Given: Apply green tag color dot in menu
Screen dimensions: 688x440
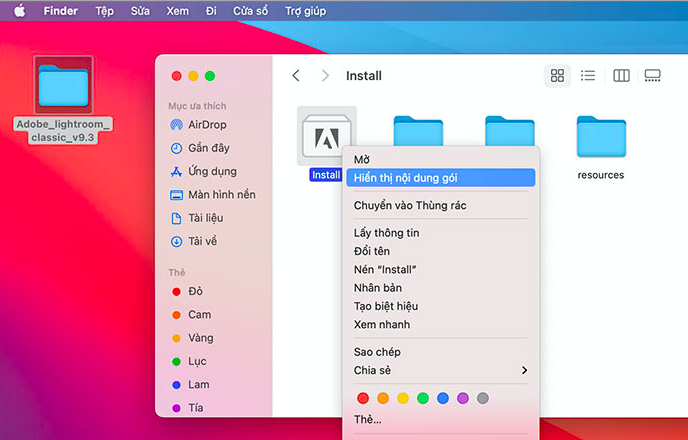Looking at the screenshot, I should click(x=423, y=398).
